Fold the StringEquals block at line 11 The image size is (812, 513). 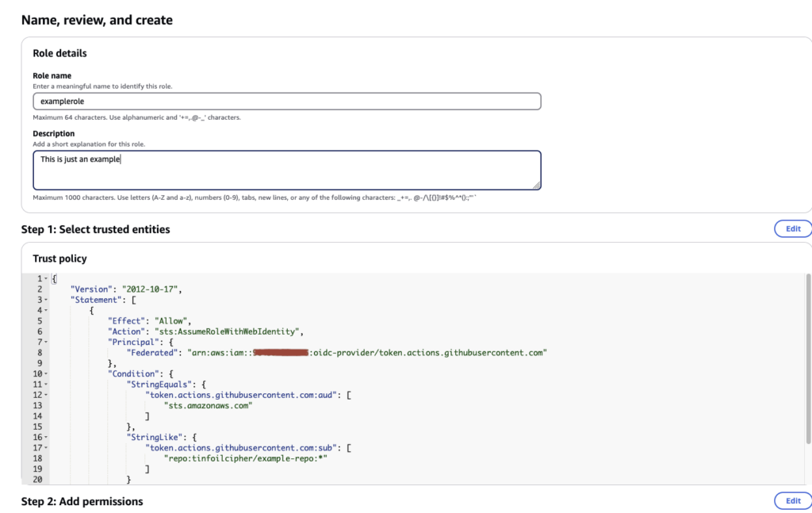pyautogui.click(x=46, y=383)
